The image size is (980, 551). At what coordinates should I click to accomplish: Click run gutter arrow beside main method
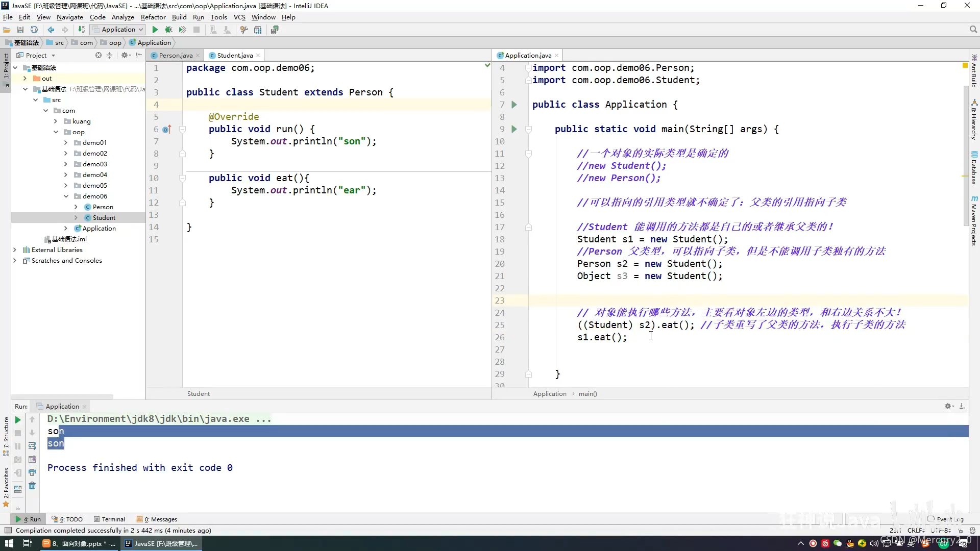point(514,129)
